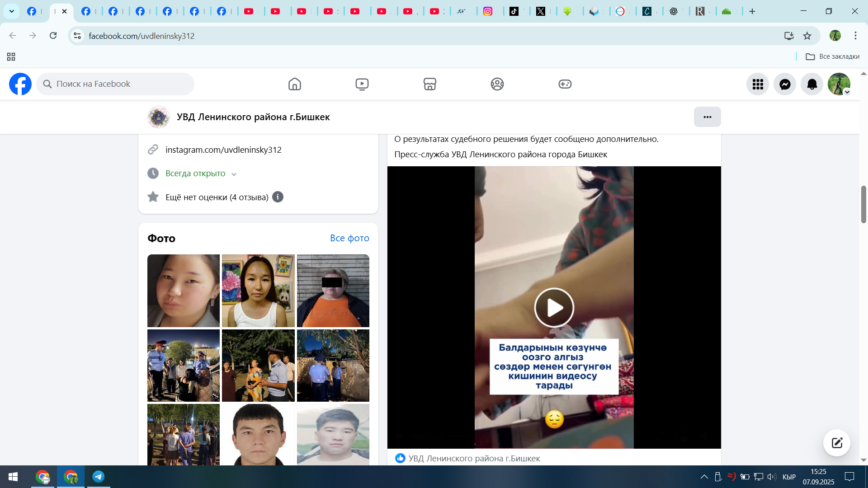
Task: Expand the 'Всегда открыто' hours dropdown
Action: pos(234,174)
